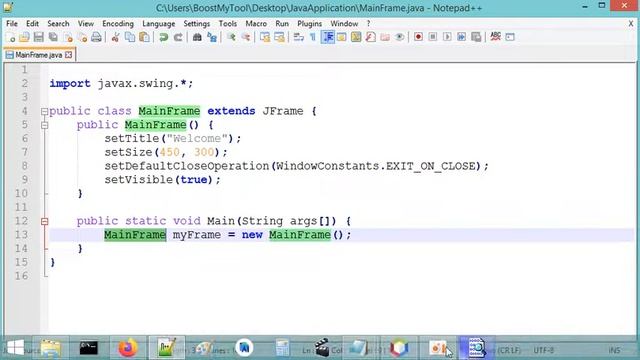Click the UTF-8 status bar entry
The width and height of the screenshot is (640, 360).
coord(544,350)
